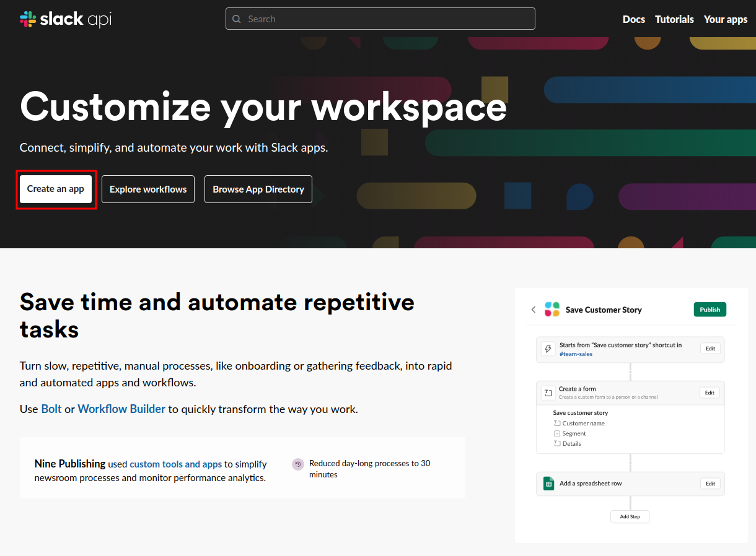This screenshot has height=556, width=756.
Task: Click the Explore workflows button
Action: 148,189
